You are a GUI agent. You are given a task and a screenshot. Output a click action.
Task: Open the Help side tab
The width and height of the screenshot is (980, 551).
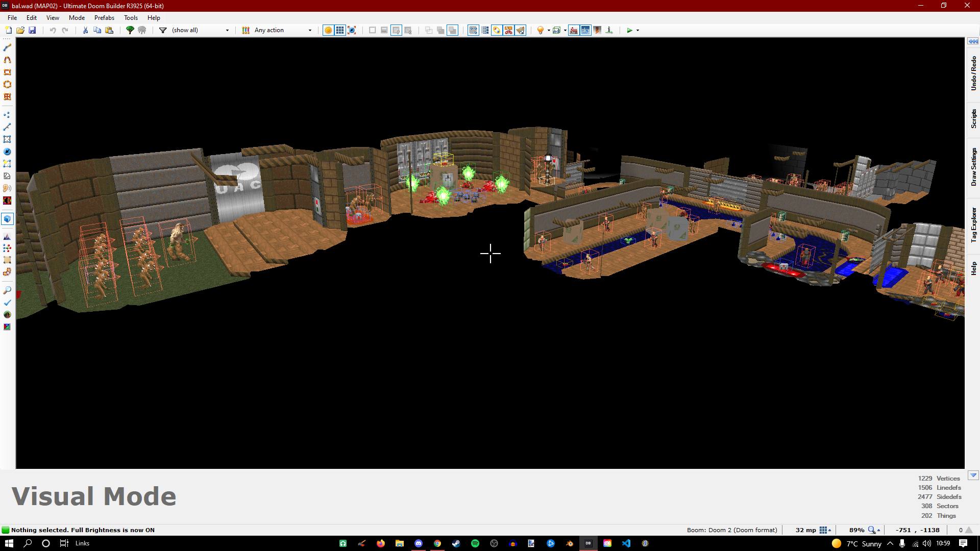coord(973,268)
